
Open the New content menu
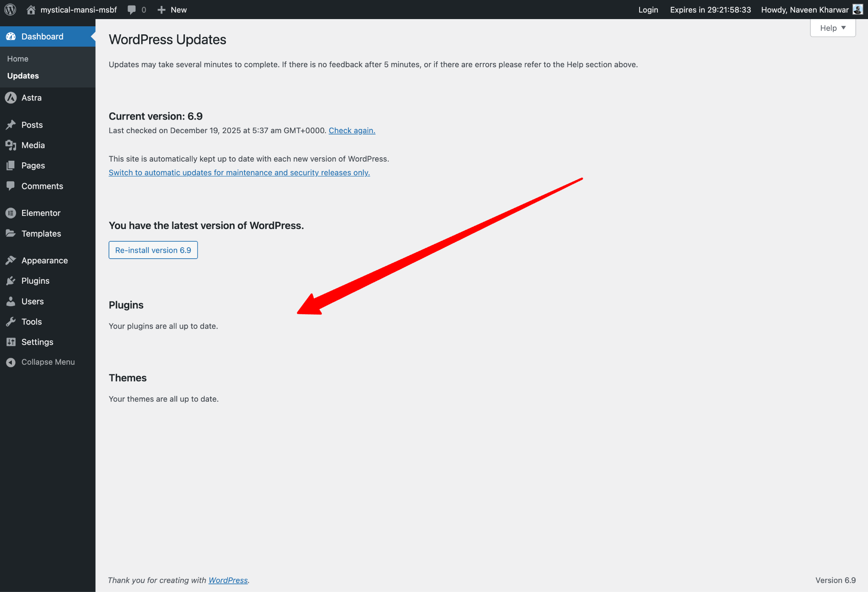tap(172, 9)
